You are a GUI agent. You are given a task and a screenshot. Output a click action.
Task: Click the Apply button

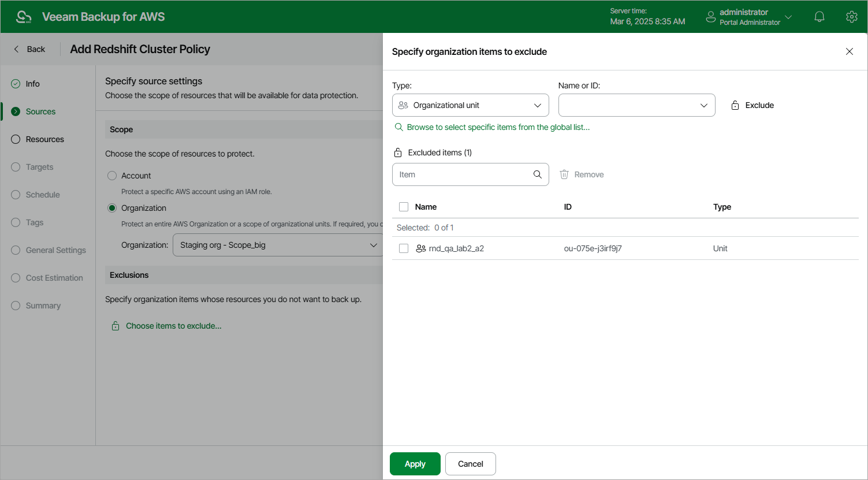point(415,464)
